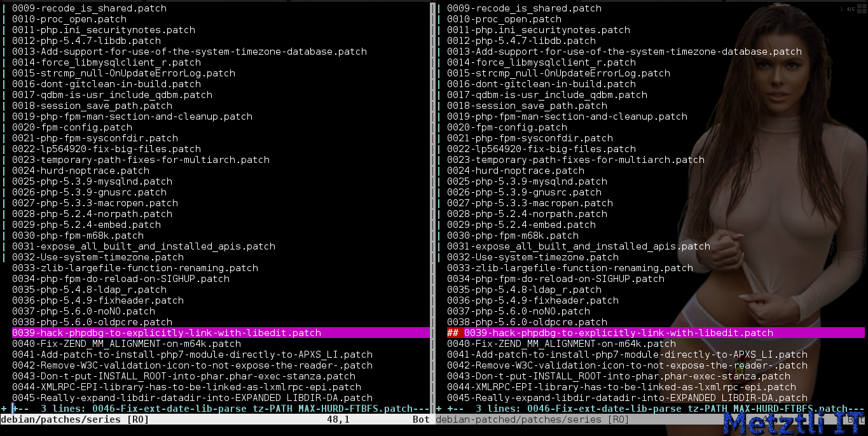The height and width of the screenshot is (436, 868).
Task: Select 0012-php-5.4.7-libdb.patch in right pane
Action: pyautogui.click(x=521, y=41)
